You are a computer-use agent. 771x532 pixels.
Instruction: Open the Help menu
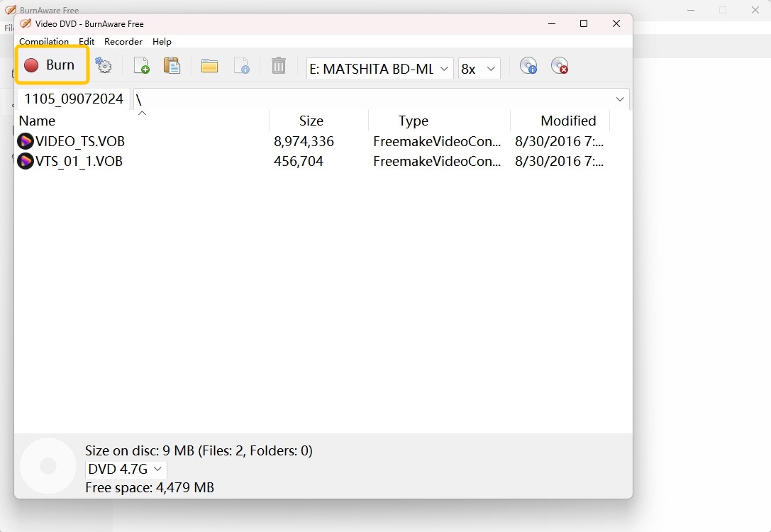[162, 42]
